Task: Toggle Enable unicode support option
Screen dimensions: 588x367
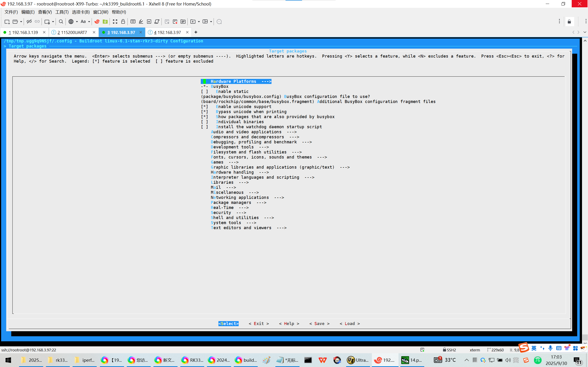Action: [204, 107]
